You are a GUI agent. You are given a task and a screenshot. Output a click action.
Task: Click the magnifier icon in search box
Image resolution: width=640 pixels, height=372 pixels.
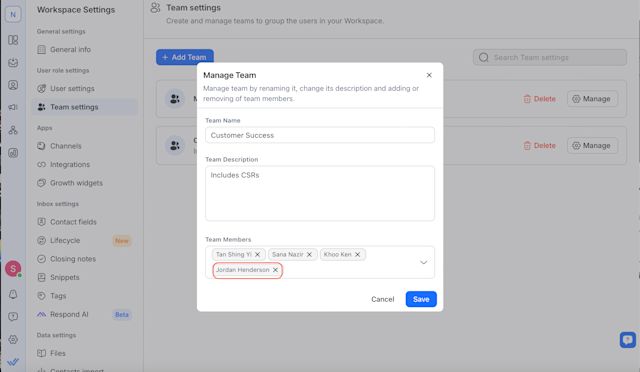point(484,58)
